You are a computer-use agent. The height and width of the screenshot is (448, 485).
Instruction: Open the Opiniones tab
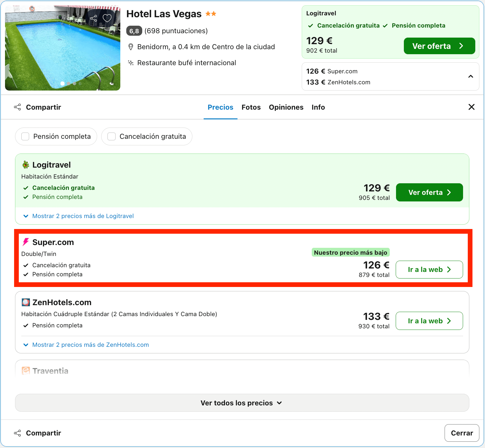coord(286,107)
